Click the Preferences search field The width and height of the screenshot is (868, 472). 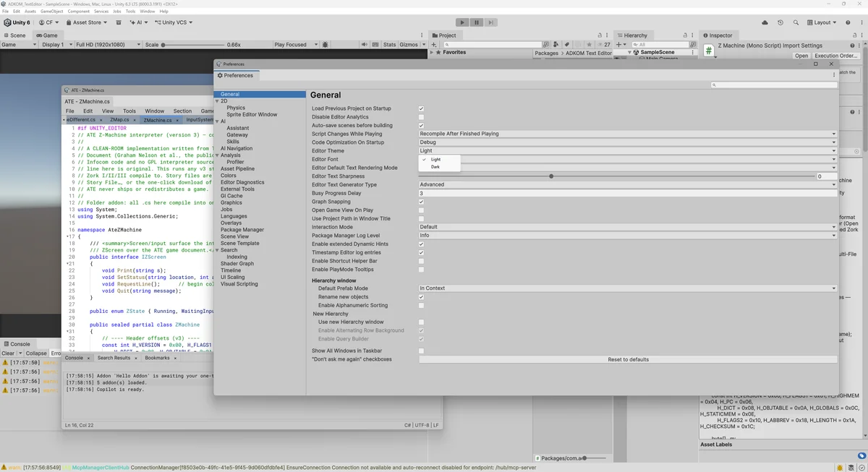coord(773,85)
